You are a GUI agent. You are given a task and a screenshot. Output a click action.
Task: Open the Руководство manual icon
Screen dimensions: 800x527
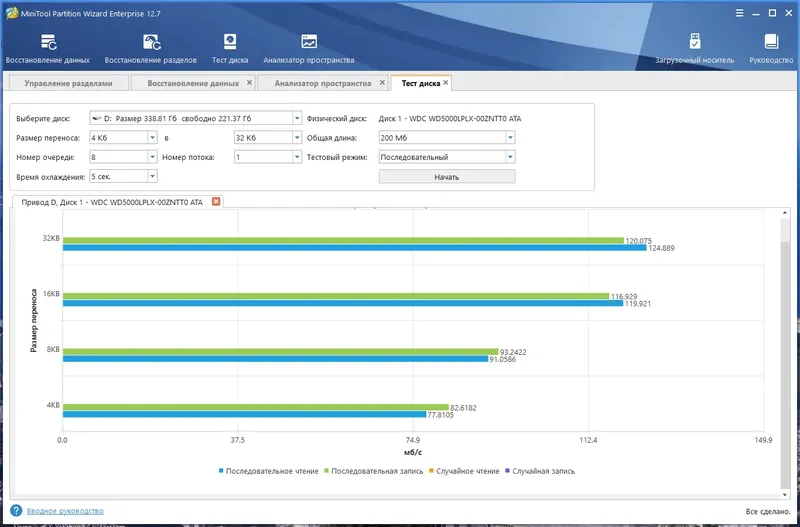coord(771,49)
